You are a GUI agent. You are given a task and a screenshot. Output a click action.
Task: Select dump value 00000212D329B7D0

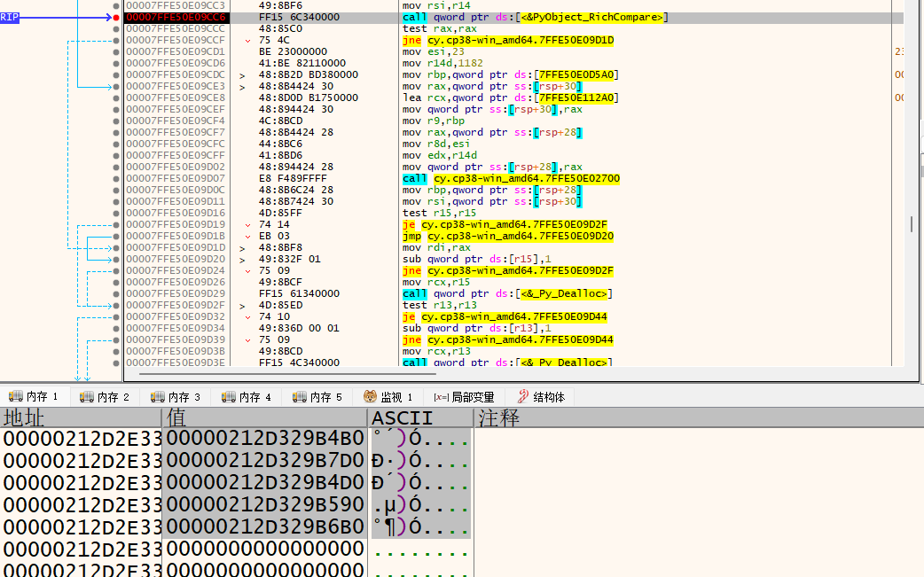coord(265,460)
